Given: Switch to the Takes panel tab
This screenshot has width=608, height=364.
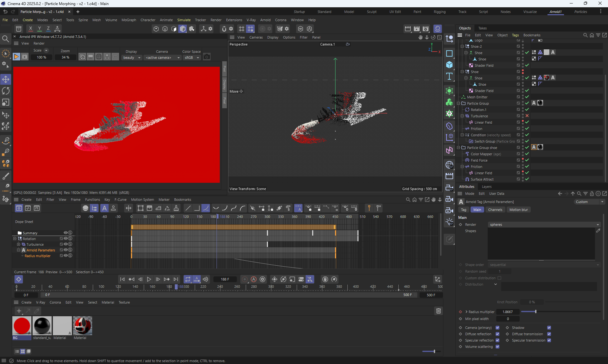Looking at the screenshot, I should pos(482,28).
